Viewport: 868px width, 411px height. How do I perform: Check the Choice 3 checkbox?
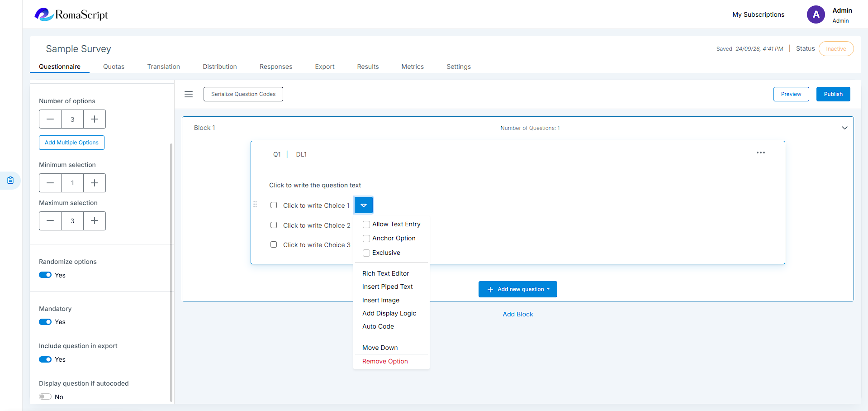[274, 244]
